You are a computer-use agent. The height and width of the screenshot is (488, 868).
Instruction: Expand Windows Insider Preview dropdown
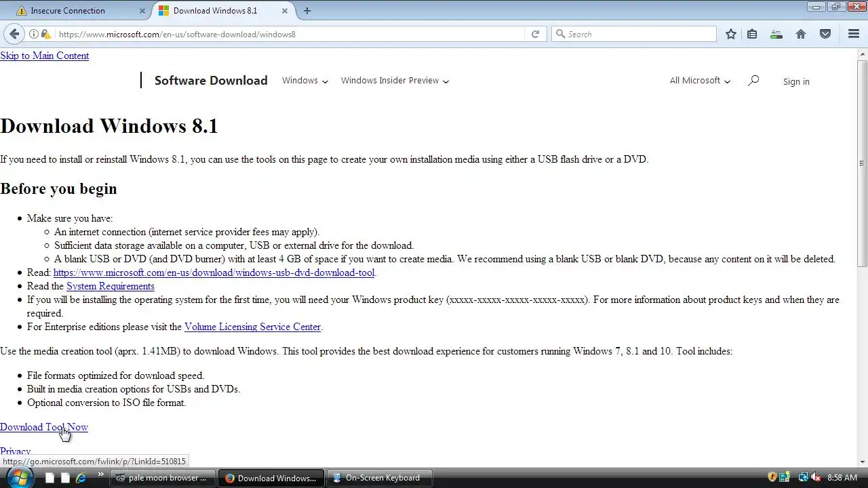pyautogui.click(x=395, y=81)
